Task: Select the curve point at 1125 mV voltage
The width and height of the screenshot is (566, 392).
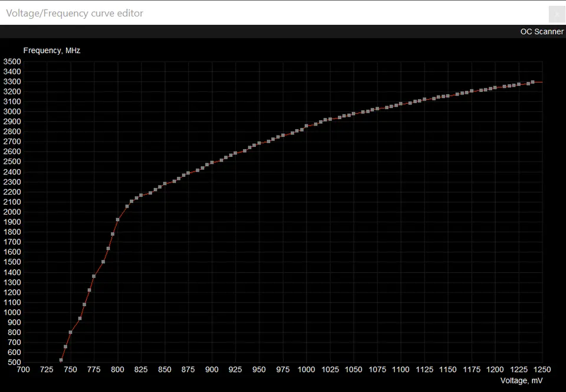Action: [x=424, y=99]
